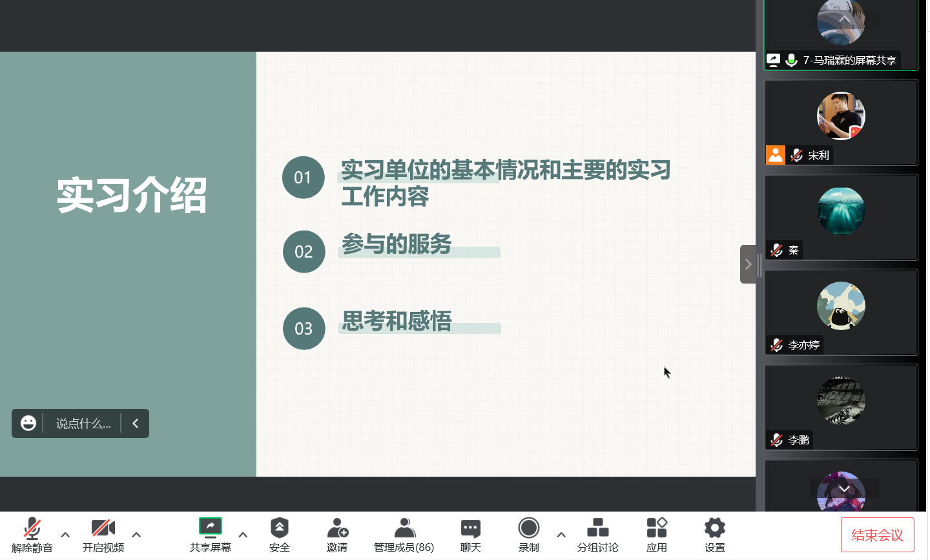Collapse the participant video side panel
This screenshot has height=560, width=930.
tap(748, 264)
